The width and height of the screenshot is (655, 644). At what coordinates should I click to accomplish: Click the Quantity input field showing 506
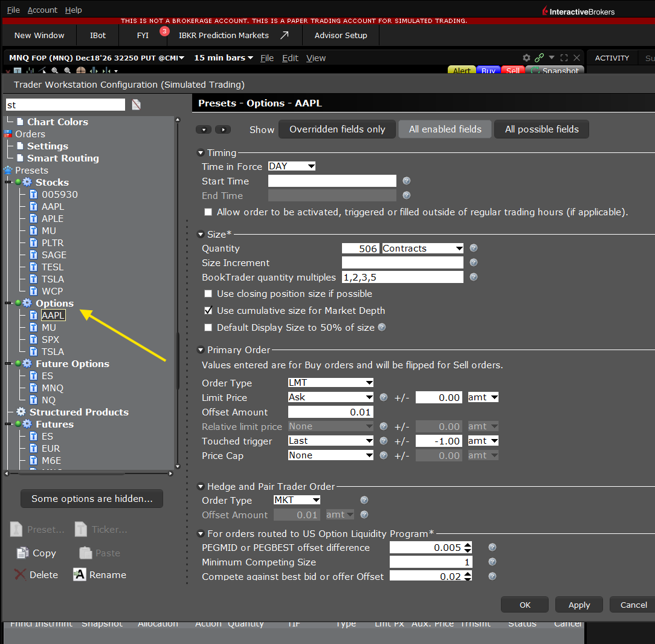[x=361, y=249]
